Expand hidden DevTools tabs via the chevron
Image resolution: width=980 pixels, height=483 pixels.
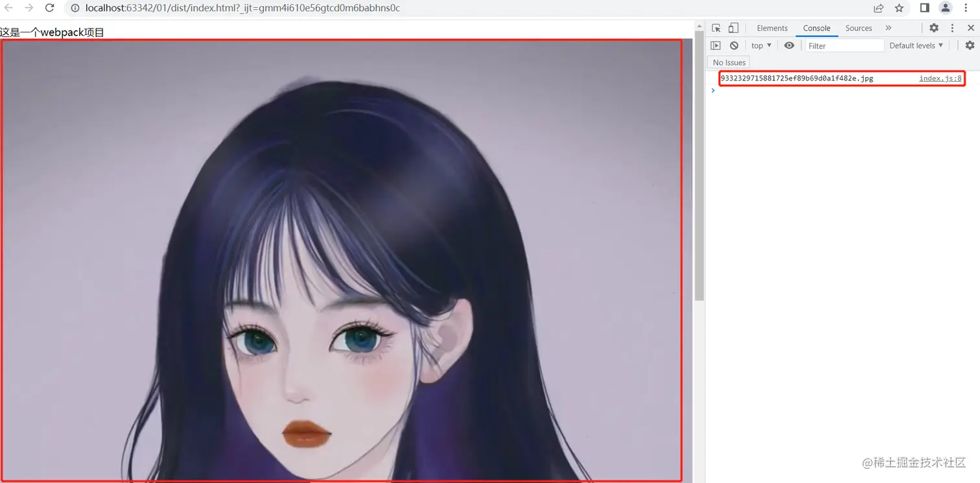click(x=888, y=28)
